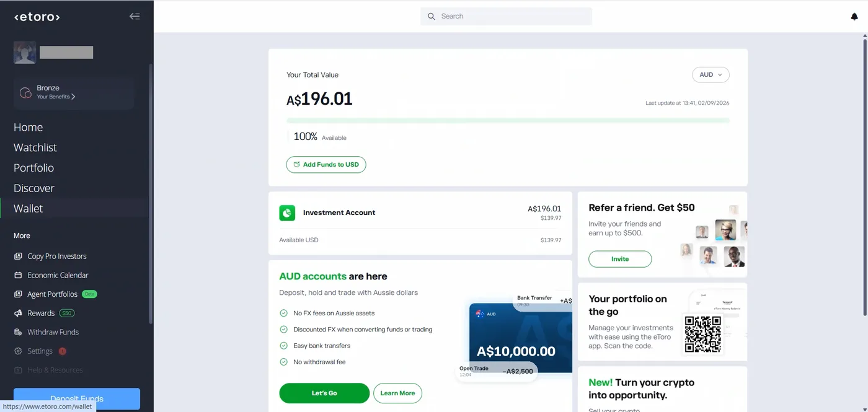The height and width of the screenshot is (412, 868).
Task: Click the Invite button
Action: pyautogui.click(x=620, y=259)
